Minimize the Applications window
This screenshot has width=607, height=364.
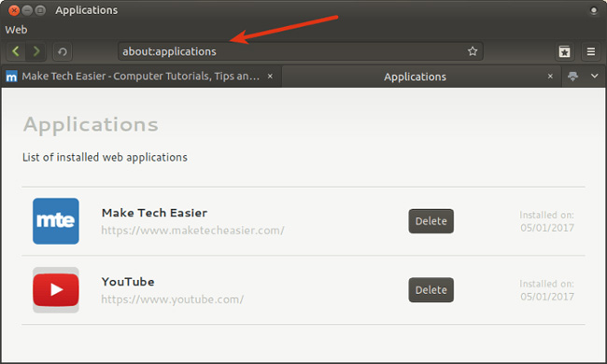(x=27, y=10)
